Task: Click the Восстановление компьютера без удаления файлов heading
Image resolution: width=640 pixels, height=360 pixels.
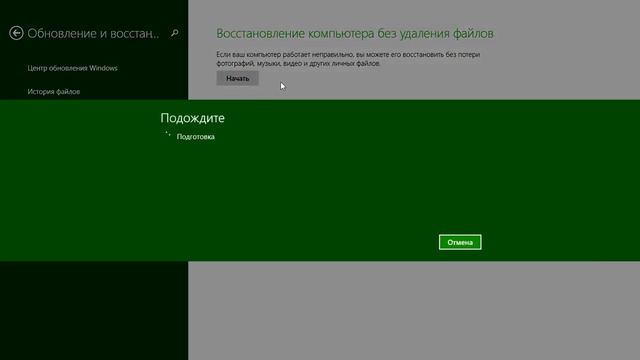Action: click(355, 33)
